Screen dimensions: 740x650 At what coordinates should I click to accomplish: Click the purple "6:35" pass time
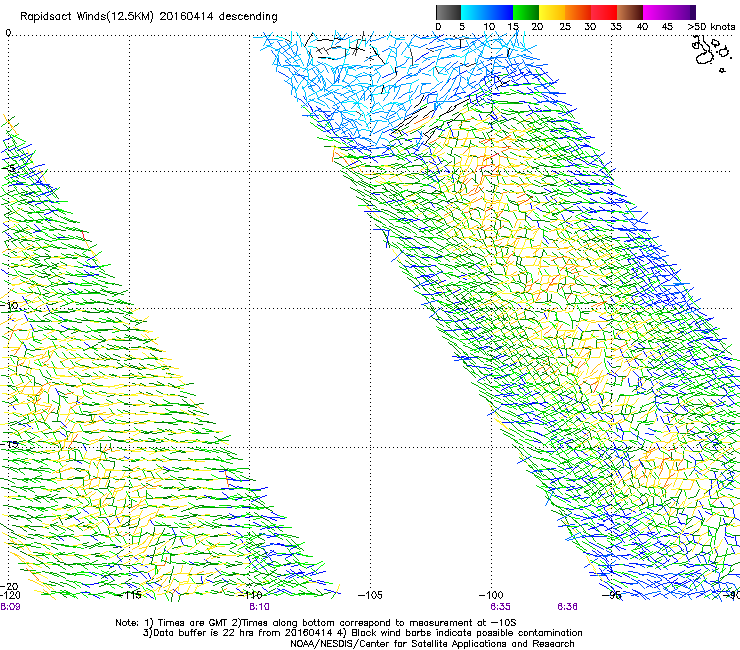(x=500, y=607)
